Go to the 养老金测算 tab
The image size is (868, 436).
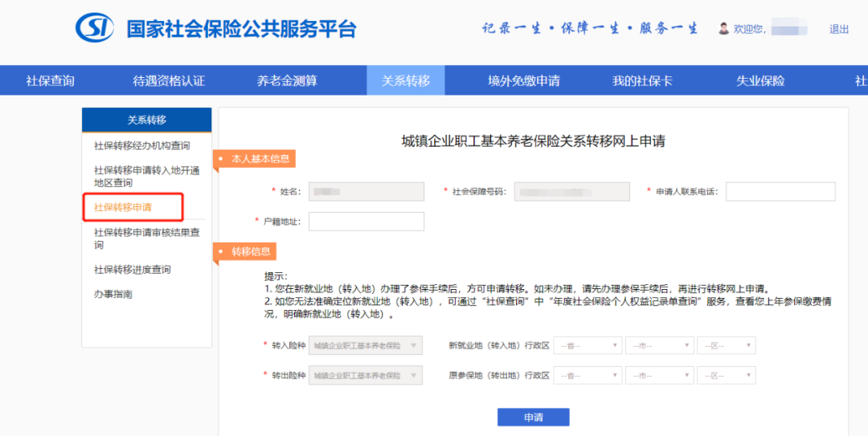point(287,81)
